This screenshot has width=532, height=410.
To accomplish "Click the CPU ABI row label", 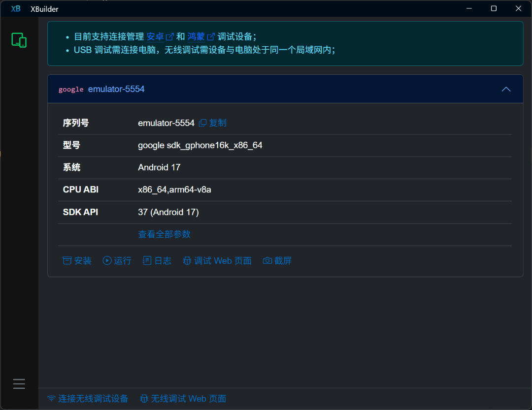I will point(81,189).
